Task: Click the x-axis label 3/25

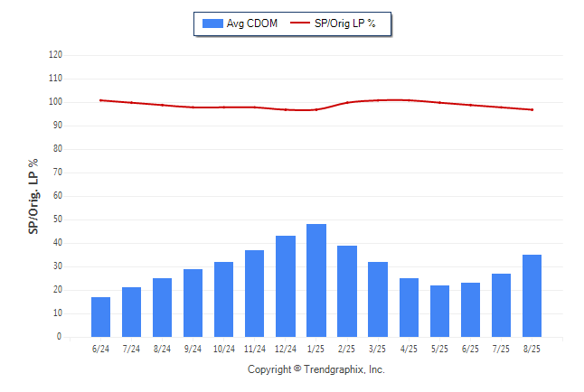Action: (x=377, y=349)
